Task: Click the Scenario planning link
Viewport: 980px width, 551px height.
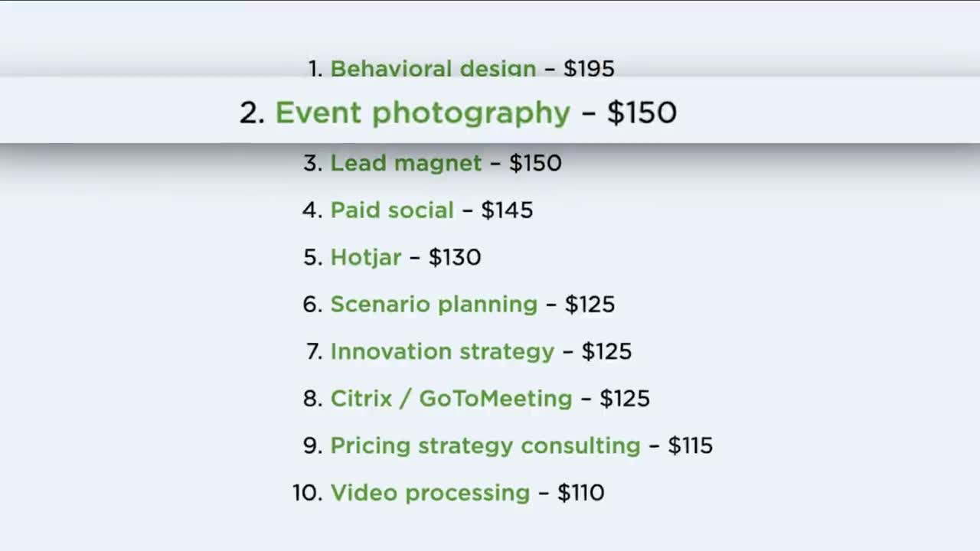Action: 433,305
